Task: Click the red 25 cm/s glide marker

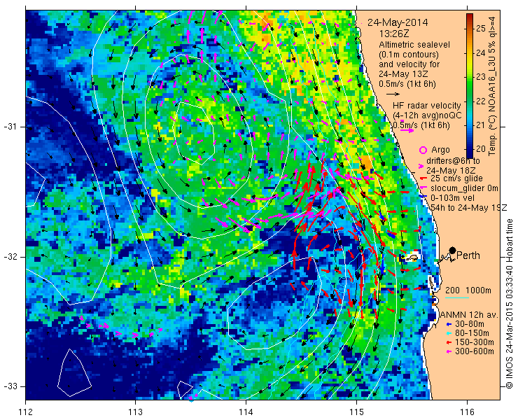Action: pyautogui.click(x=423, y=178)
